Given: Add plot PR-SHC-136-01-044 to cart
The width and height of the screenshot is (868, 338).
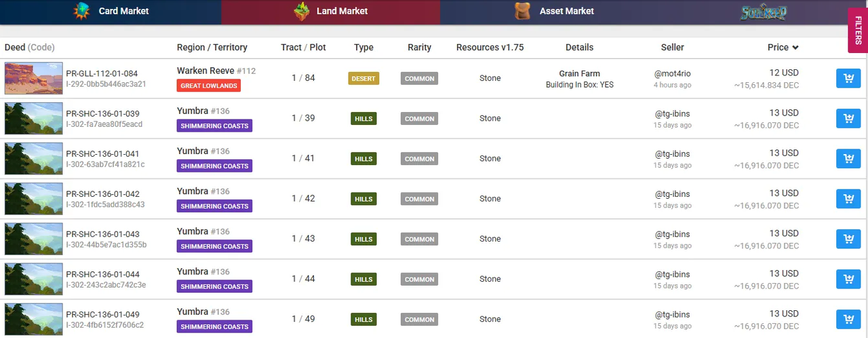Looking at the screenshot, I should point(848,279).
